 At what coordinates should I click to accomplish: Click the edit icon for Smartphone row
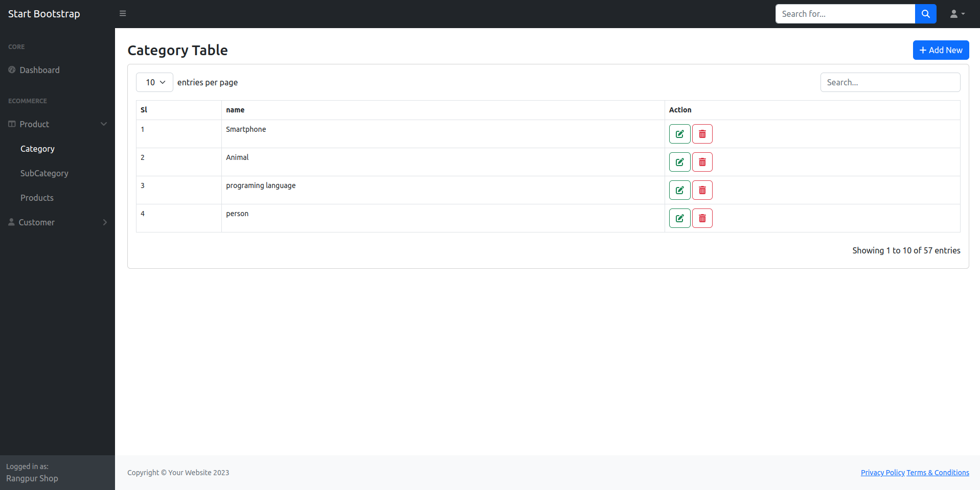coord(679,134)
